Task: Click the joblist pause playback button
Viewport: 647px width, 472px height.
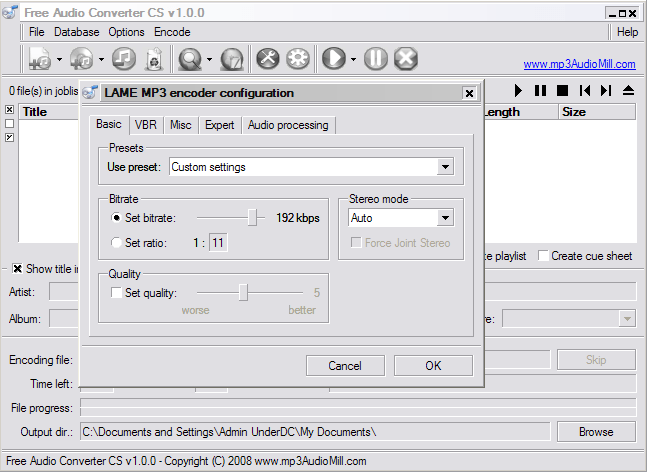Action: (x=540, y=90)
